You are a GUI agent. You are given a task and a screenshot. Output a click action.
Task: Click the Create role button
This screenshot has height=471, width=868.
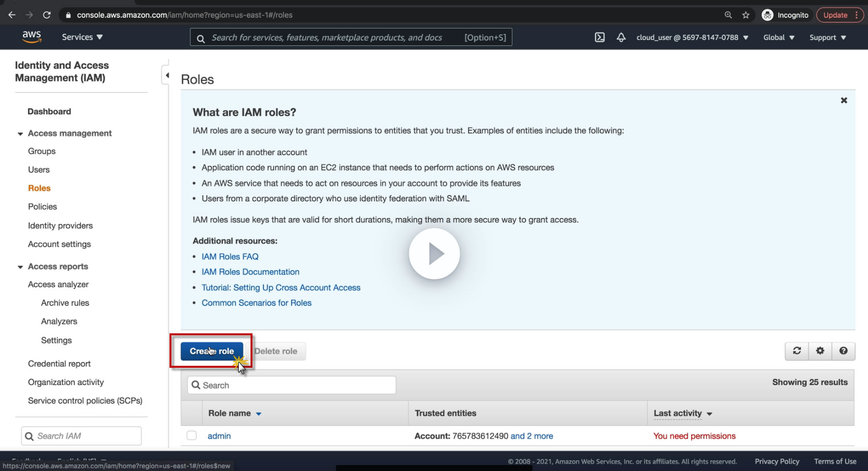point(212,351)
